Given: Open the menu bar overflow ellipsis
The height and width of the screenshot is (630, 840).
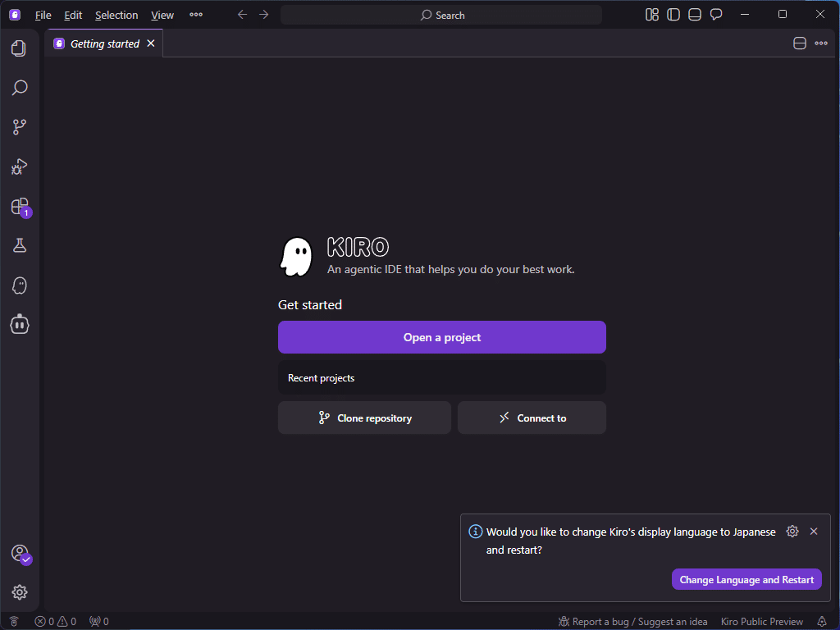Looking at the screenshot, I should point(196,14).
